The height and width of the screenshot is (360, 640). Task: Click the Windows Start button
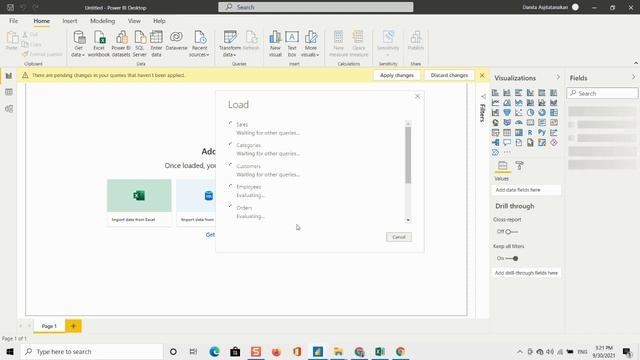point(10,351)
